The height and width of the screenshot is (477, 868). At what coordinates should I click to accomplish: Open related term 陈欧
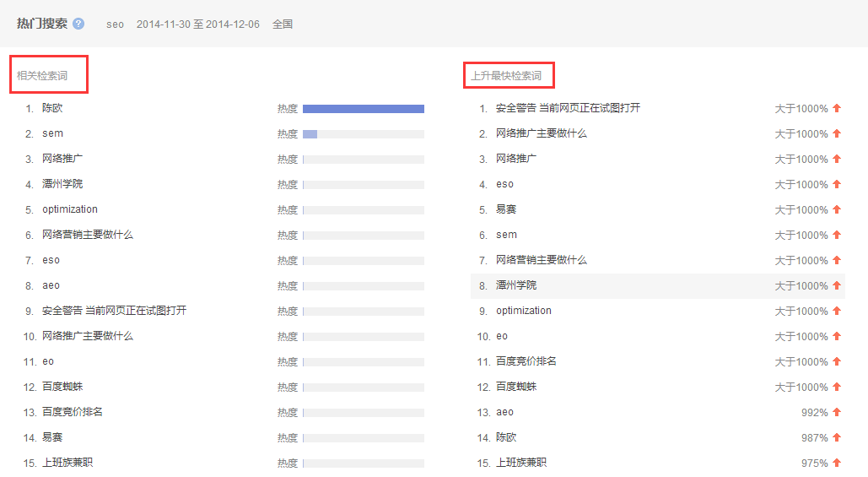coord(52,108)
